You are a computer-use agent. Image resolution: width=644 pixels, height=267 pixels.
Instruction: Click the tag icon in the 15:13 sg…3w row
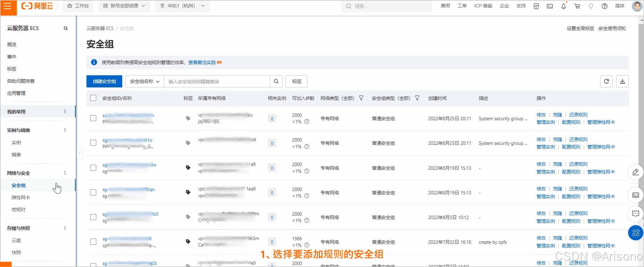pos(188,168)
